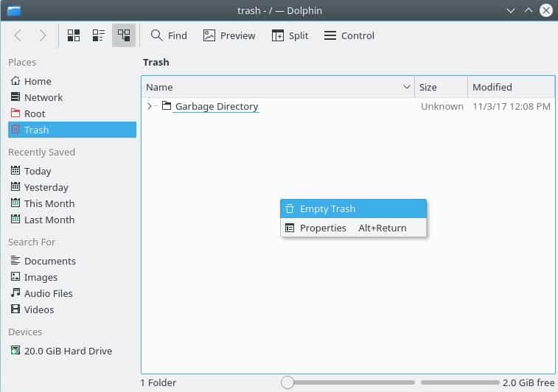Select the Garbage Directory folder name

[x=217, y=106]
